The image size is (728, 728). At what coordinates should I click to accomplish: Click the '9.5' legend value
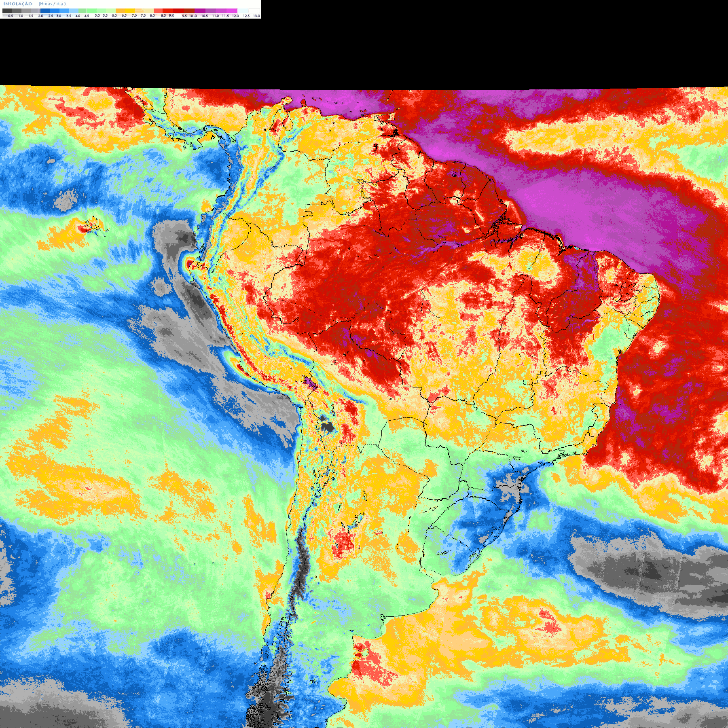[x=184, y=16]
